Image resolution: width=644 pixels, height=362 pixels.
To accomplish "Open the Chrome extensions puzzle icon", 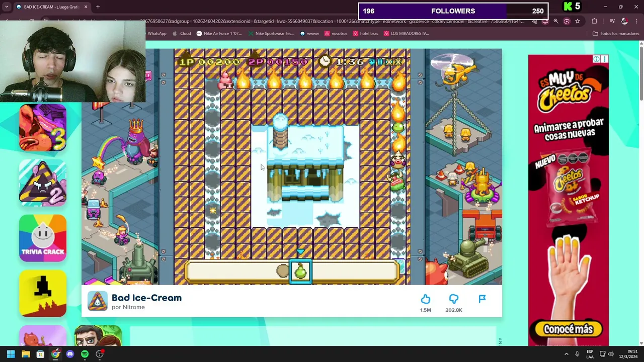I will pos(595,21).
